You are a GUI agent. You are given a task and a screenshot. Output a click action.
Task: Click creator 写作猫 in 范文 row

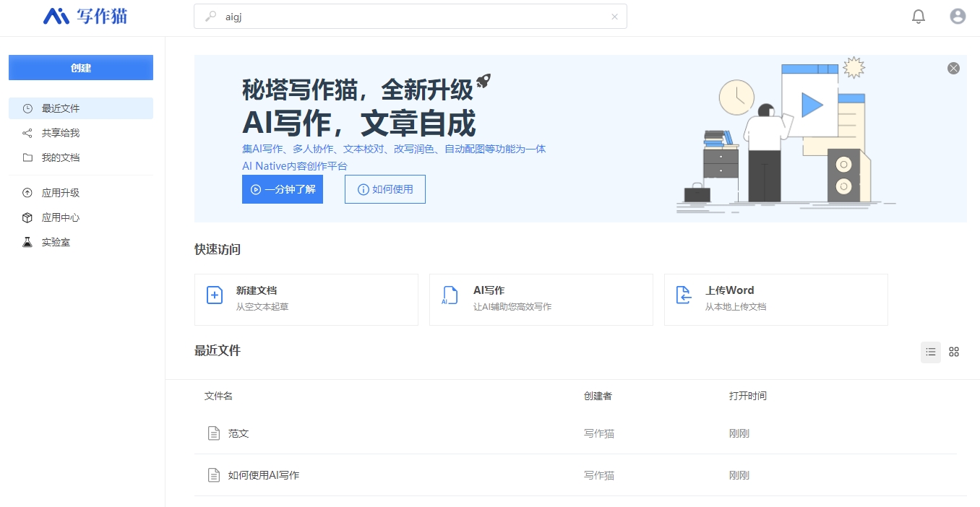(599, 433)
